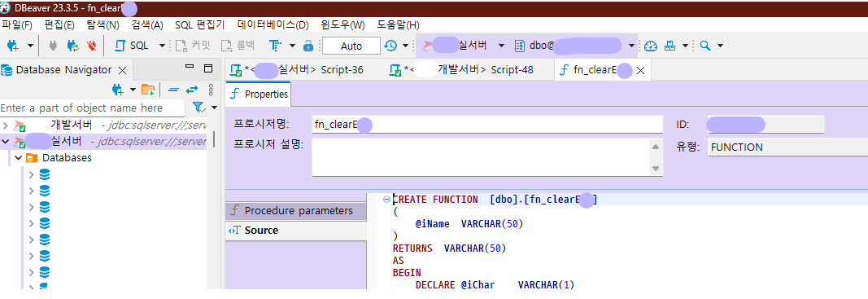Open the transaction log dropdown arrow
The image size is (868, 299).
(405, 46)
